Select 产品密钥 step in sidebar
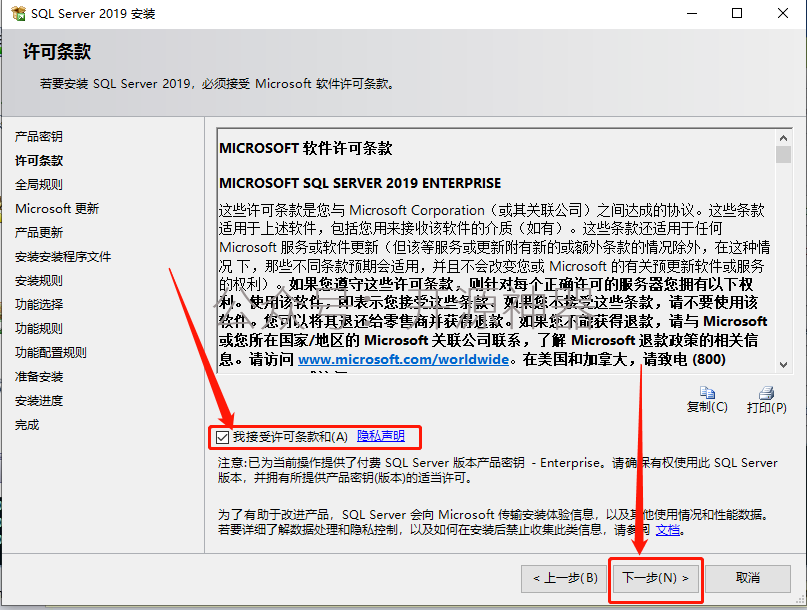Viewport: 807px width, 610px height. [x=39, y=136]
